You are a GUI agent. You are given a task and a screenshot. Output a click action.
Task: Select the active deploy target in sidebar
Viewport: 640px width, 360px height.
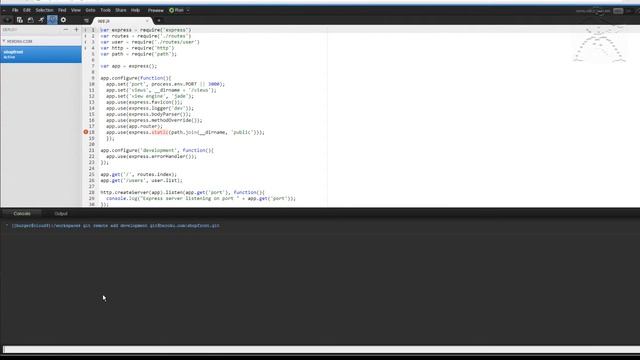coord(41,54)
